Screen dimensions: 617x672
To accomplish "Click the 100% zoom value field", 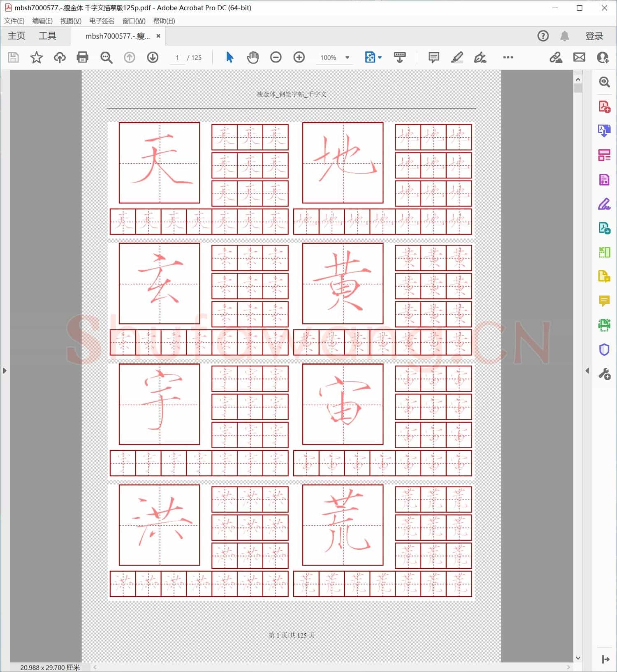I will tap(328, 58).
